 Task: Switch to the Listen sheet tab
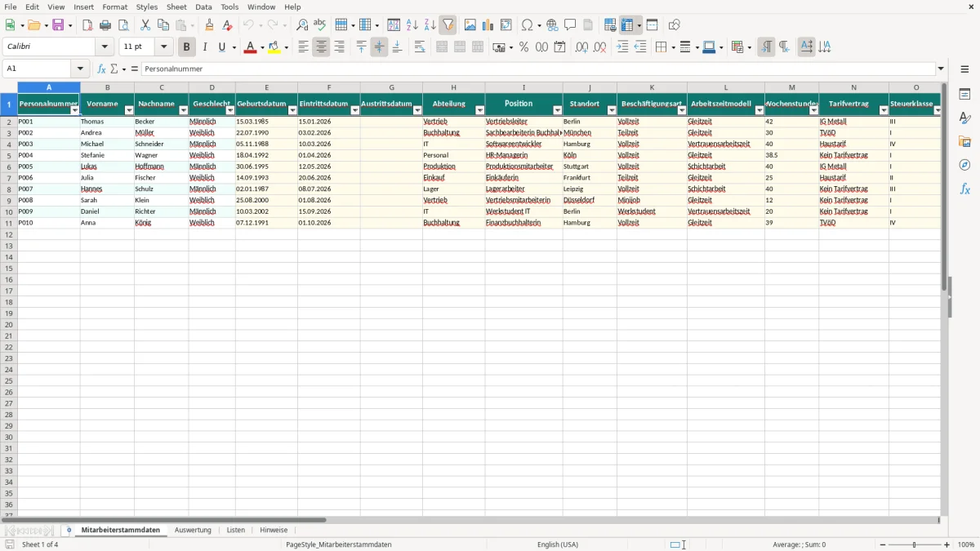tap(236, 531)
